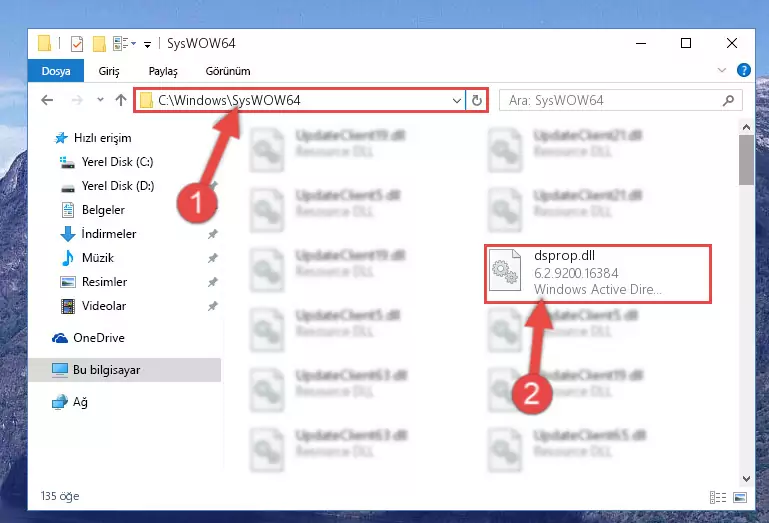769x523 pixels.
Task: Open the Videolar folder
Action: [103, 306]
